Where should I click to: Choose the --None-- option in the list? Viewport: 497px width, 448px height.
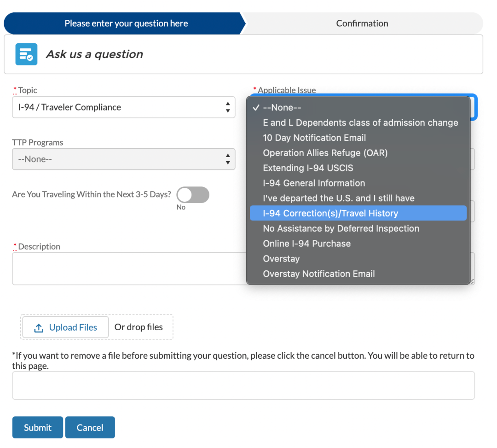pyautogui.click(x=282, y=107)
